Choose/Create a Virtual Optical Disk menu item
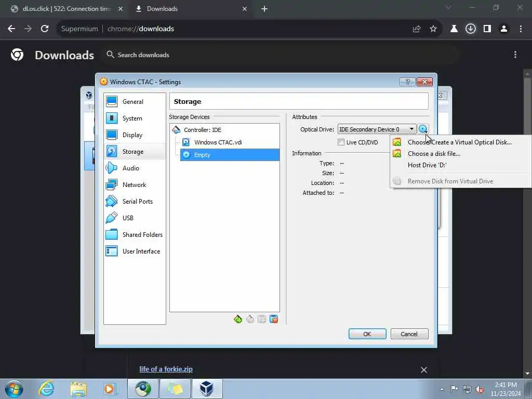532x399 pixels. click(460, 142)
